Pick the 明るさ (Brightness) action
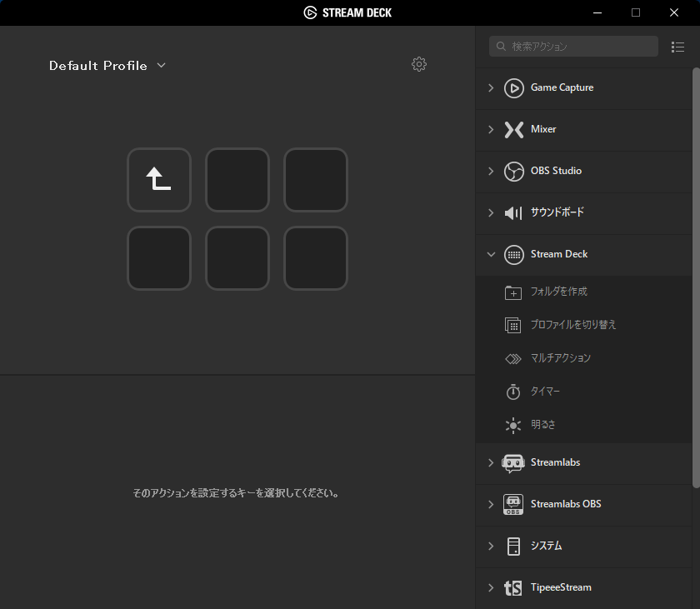700x609 pixels. pos(542,425)
